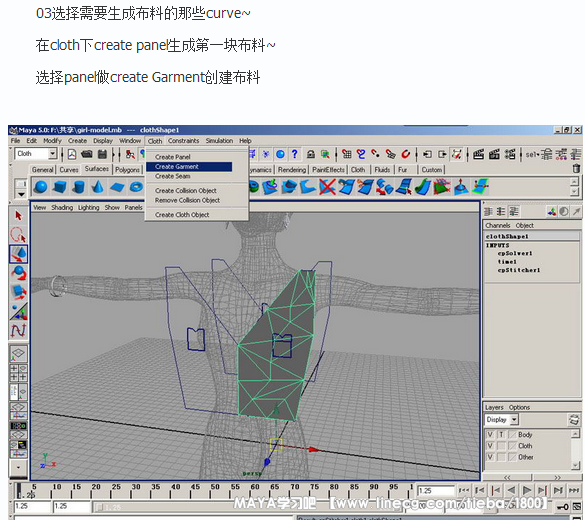This screenshot has height=520, width=585.
Task: Open viewport Shading menu
Action: (62, 207)
